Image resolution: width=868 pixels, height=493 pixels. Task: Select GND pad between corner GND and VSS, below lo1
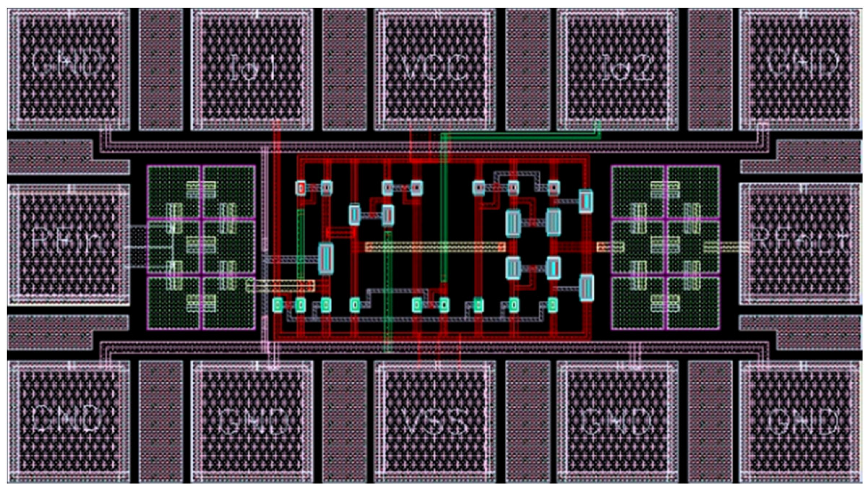pos(252,421)
